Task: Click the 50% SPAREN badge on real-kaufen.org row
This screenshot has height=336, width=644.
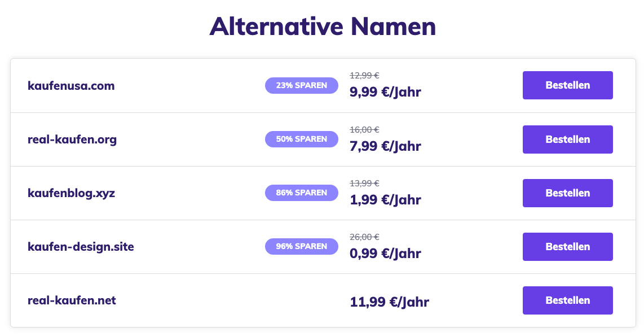Action: 301,139
